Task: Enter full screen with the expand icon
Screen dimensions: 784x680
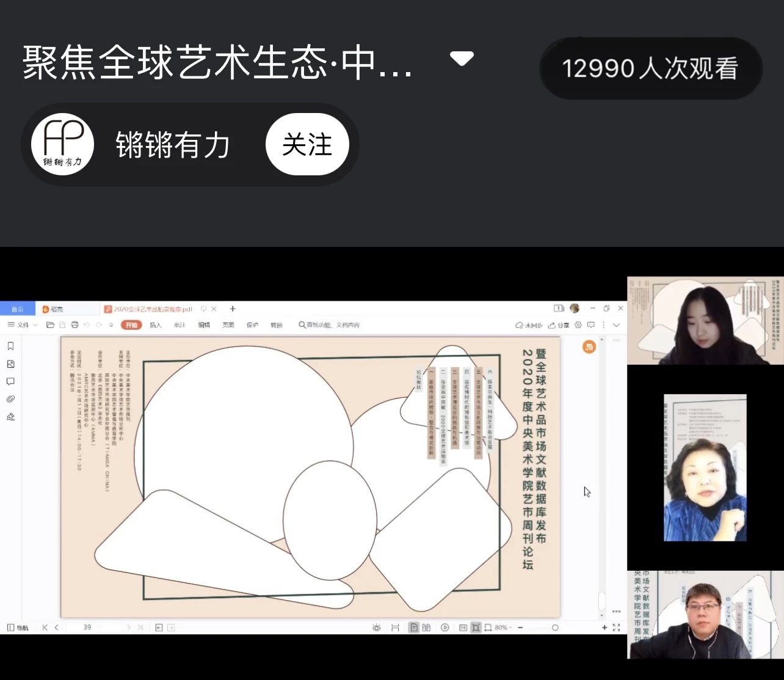Action: (616, 627)
